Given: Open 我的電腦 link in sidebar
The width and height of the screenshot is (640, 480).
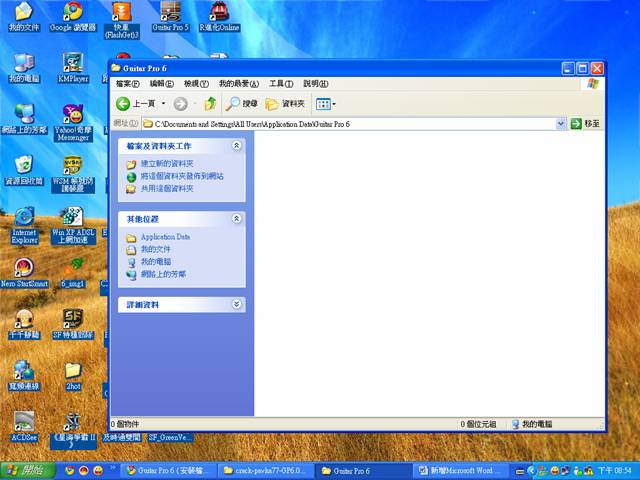Looking at the screenshot, I should (156, 262).
